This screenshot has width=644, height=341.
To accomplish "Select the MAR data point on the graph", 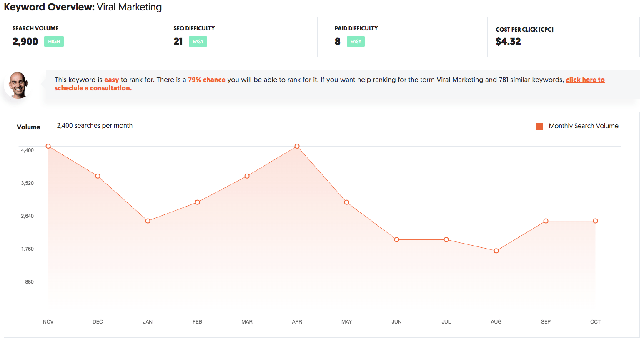I will [247, 176].
